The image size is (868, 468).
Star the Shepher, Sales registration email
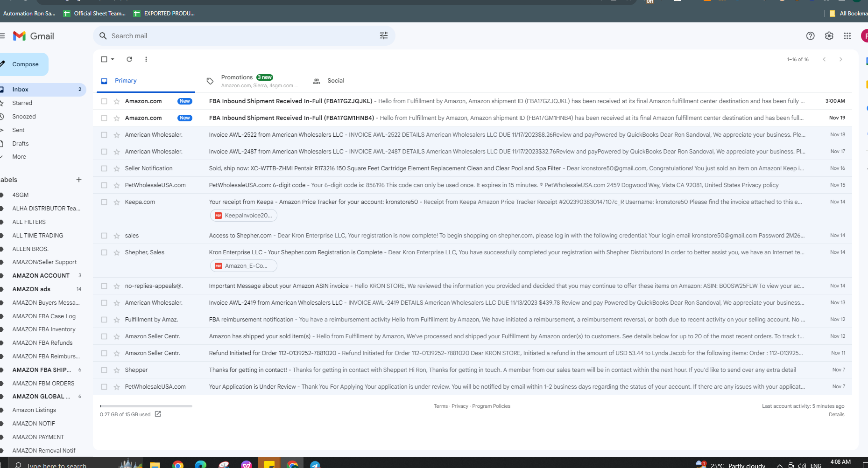(117, 252)
